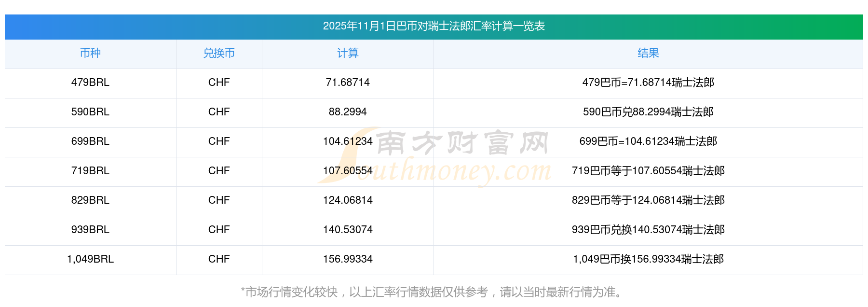Select the 兑换币 column header
This screenshot has width=868, height=307.
[219, 53]
